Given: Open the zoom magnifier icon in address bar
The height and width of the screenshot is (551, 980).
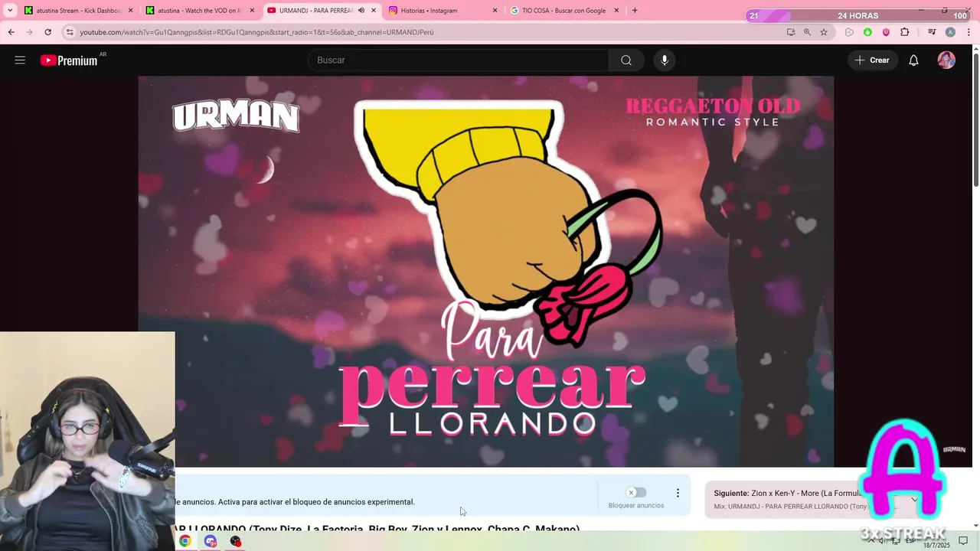Looking at the screenshot, I should 807,32.
